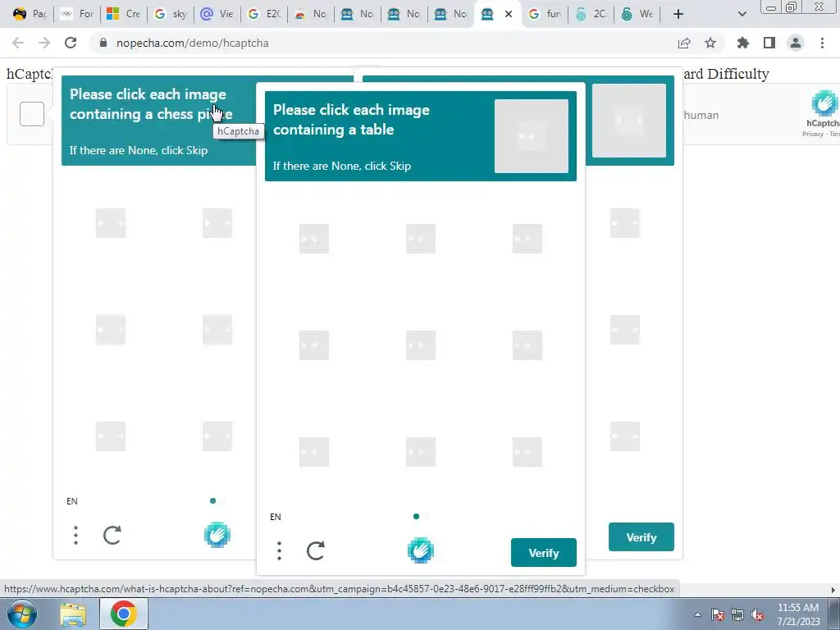Image resolution: width=840 pixels, height=630 pixels.
Task: Click the muted volume tray icon
Action: (757, 614)
